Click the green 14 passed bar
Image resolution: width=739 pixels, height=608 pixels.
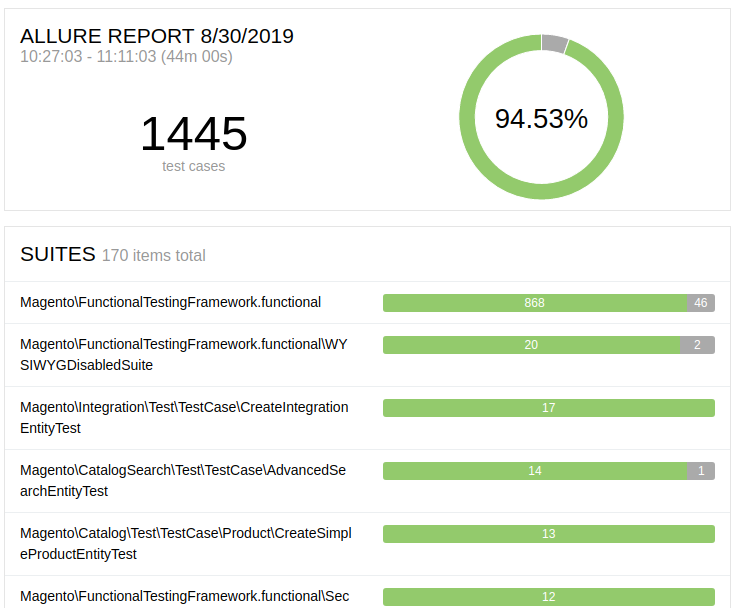pos(535,471)
